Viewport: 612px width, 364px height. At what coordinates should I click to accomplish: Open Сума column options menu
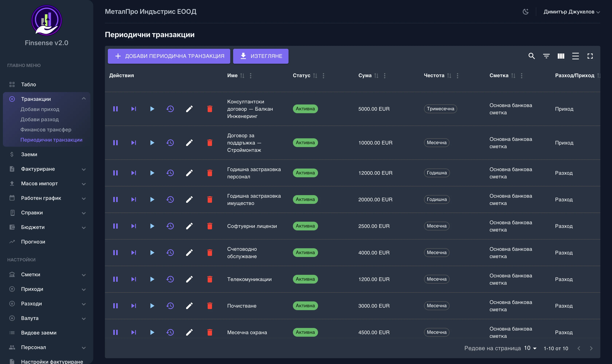[385, 76]
